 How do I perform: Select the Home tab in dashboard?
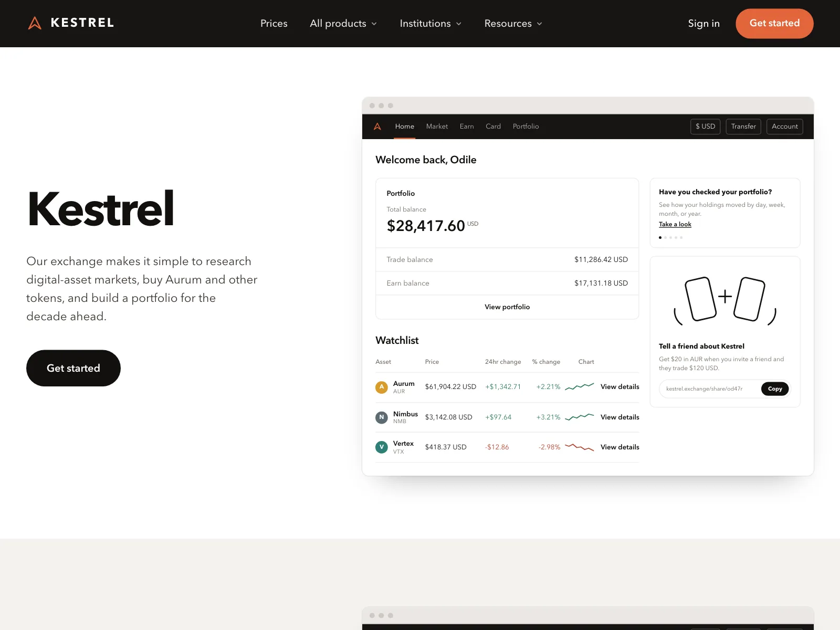(x=405, y=127)
